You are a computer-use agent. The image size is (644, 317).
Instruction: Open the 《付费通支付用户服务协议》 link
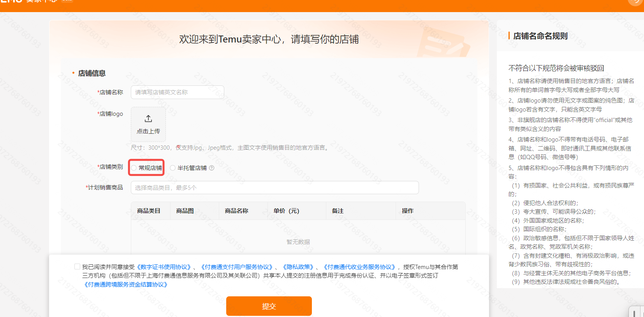(237, 267)
